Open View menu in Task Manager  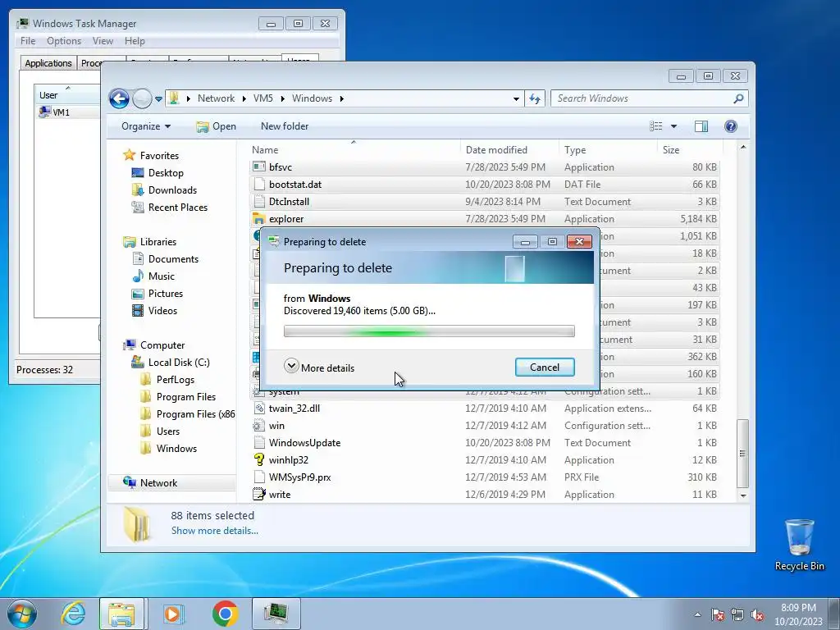tap(103, 41)
